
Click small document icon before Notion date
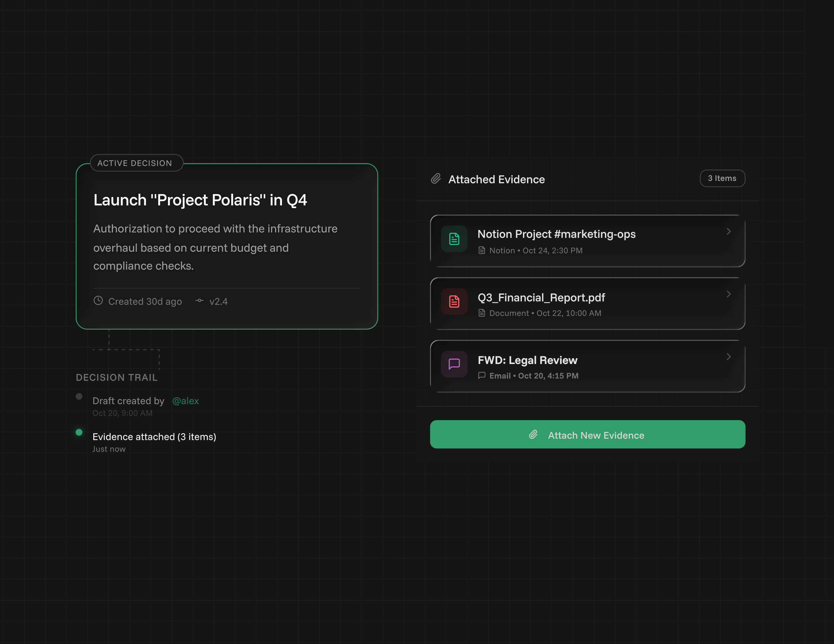(x=482, y=250)
